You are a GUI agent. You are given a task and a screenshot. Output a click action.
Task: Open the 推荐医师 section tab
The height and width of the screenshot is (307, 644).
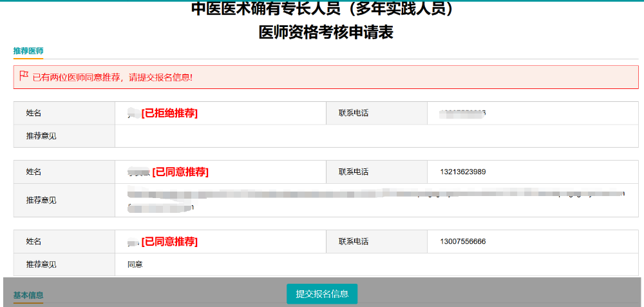[x=28, y=51]
